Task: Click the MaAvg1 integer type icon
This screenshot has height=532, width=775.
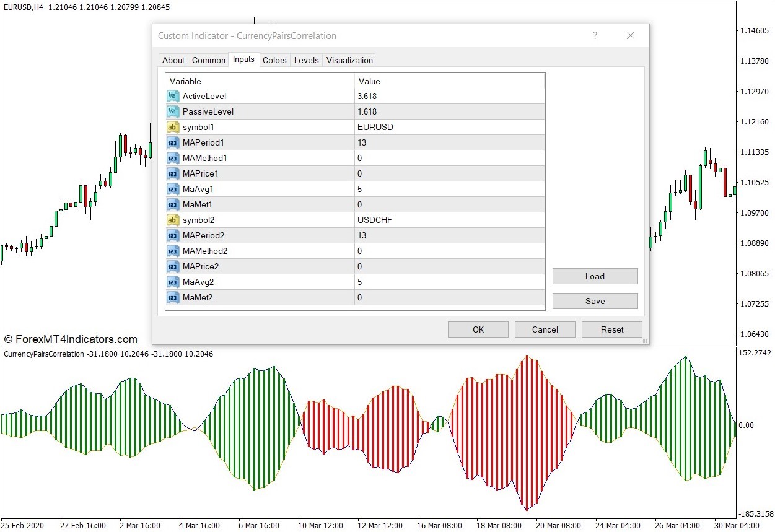Action: point(173,189)
